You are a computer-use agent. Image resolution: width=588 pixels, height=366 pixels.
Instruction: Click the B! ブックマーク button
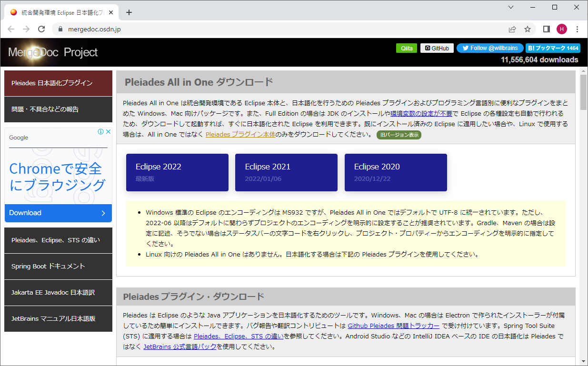[x=553, y=48]
